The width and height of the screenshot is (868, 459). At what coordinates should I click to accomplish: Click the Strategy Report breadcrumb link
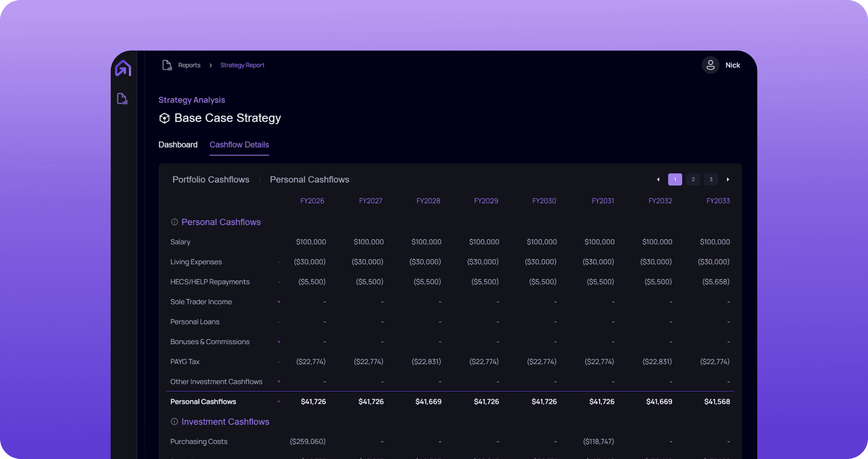pos(242,65)
